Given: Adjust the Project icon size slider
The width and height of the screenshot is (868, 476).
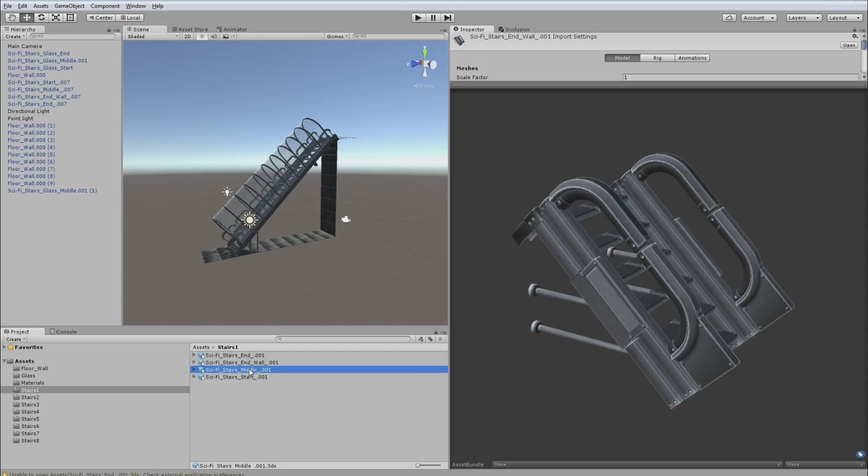Looking at the screenshot, I should 428,465.
